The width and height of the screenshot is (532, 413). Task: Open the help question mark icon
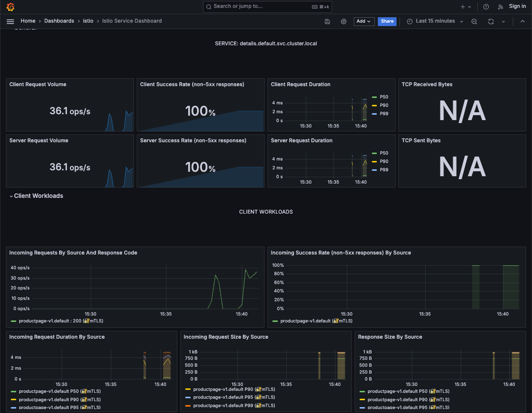click(486, 7)
